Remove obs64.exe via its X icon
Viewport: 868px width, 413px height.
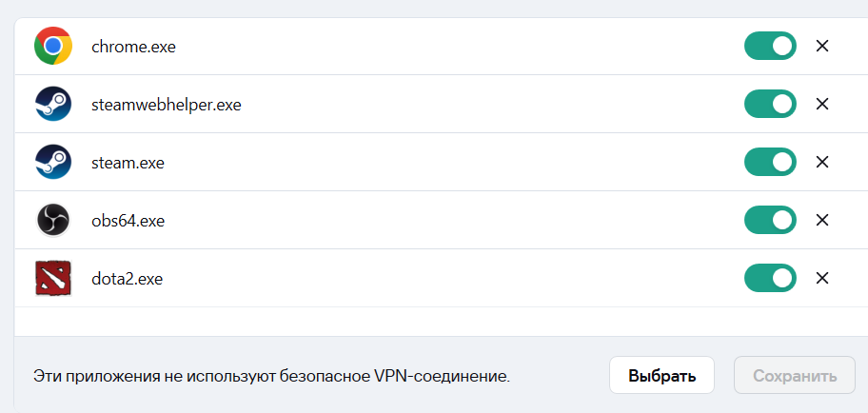822,220
